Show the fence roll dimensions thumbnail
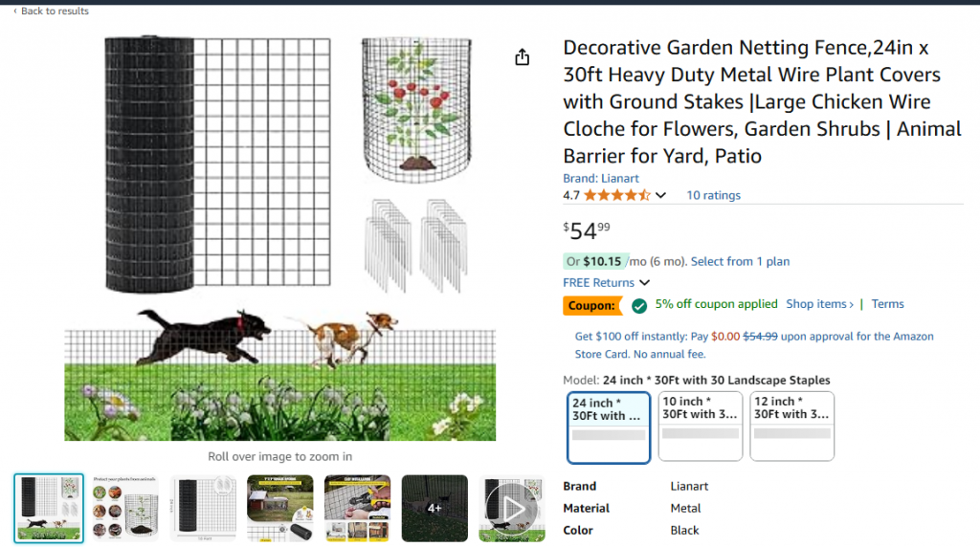This screenshot has height=547, width=980. point(203,508)
